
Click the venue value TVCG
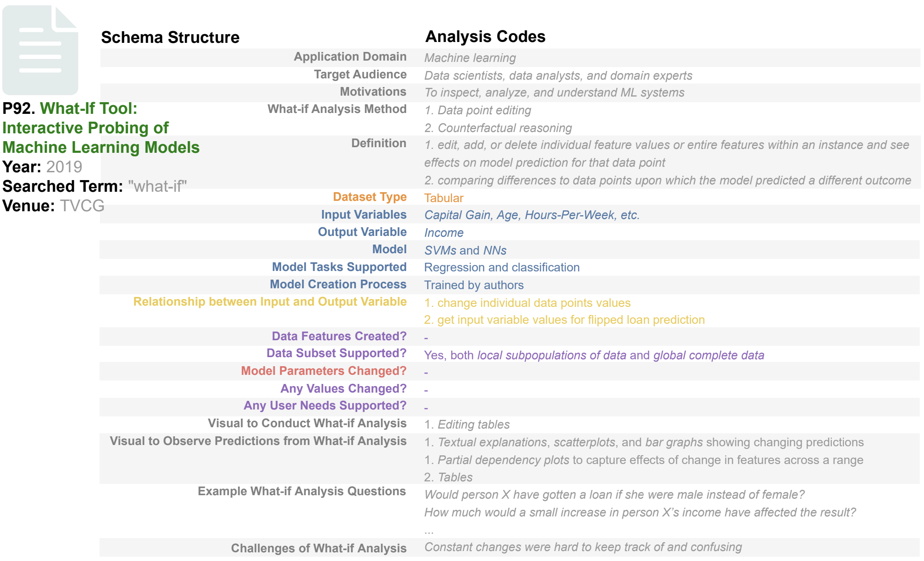[x=82, y=206]
